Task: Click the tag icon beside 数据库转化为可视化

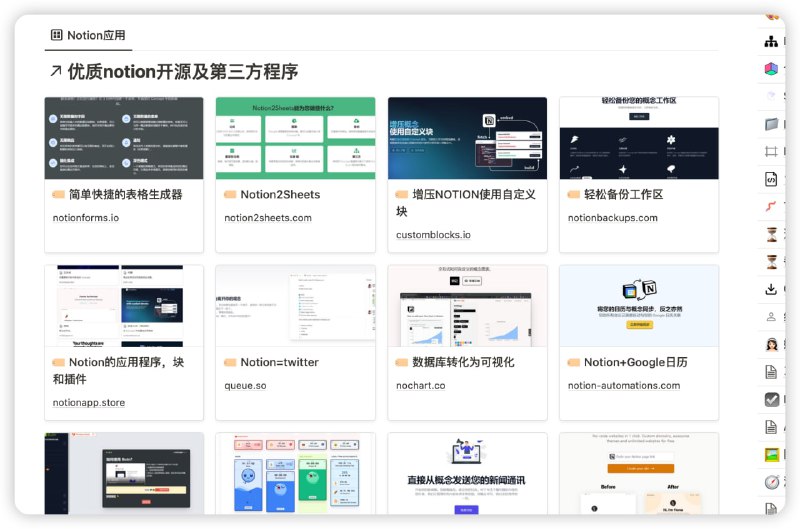Action: tap(402, 362)
